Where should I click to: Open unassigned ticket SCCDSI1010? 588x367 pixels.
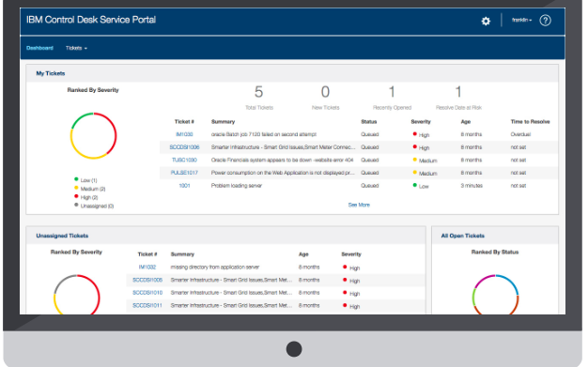147,293
